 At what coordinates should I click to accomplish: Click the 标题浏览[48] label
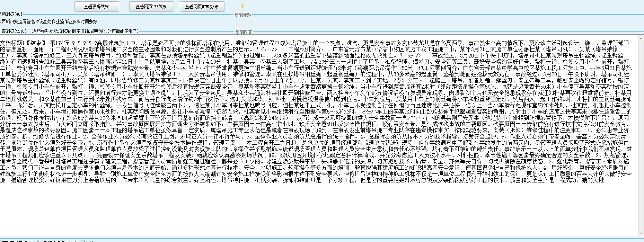(11, 14)
